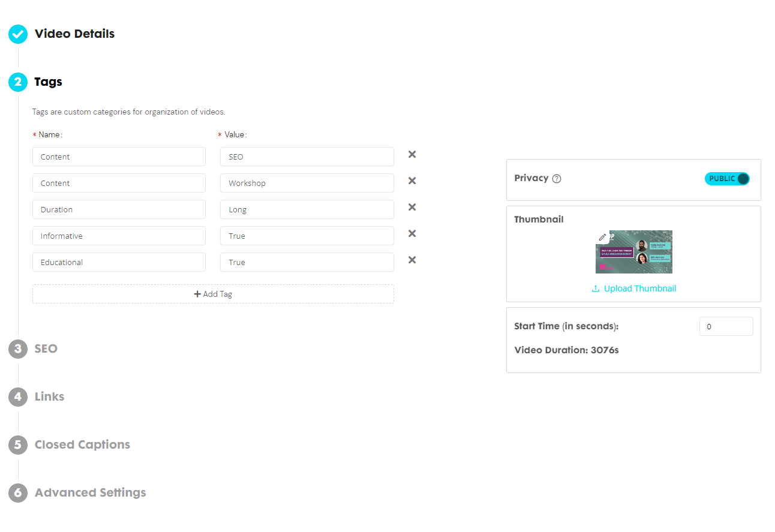775x532 pixels.
Task: Click the pencil edit icon on thumbnail
Action: 602,237
